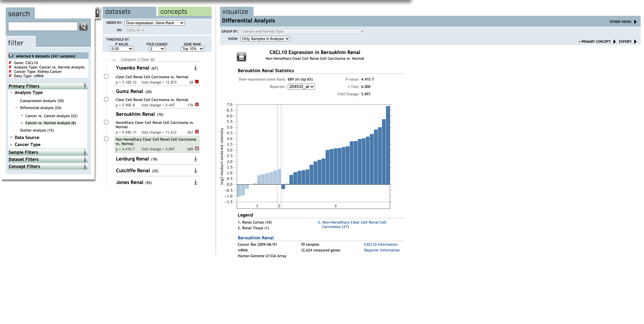This screenshot has height=324, width=644.
Task: Collapse the Primary Filters section icon
Action: pyautogui.click(x=85, y=86)
